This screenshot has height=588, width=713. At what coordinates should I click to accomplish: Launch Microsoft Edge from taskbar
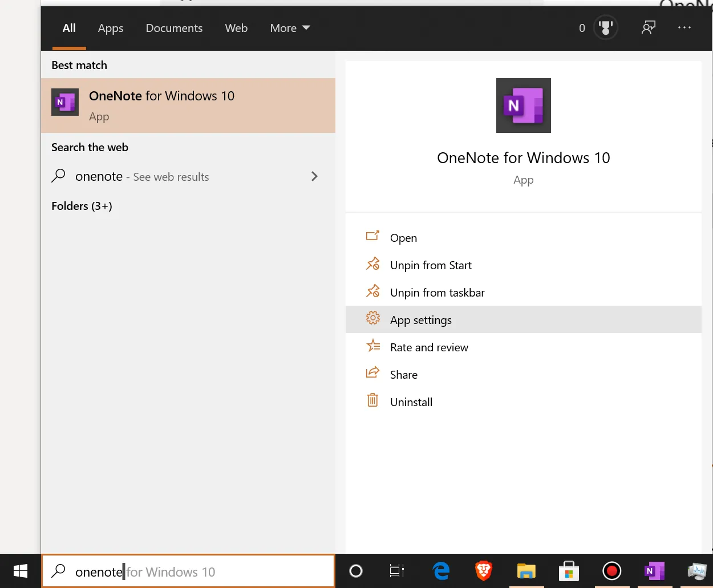click(441, 571)
